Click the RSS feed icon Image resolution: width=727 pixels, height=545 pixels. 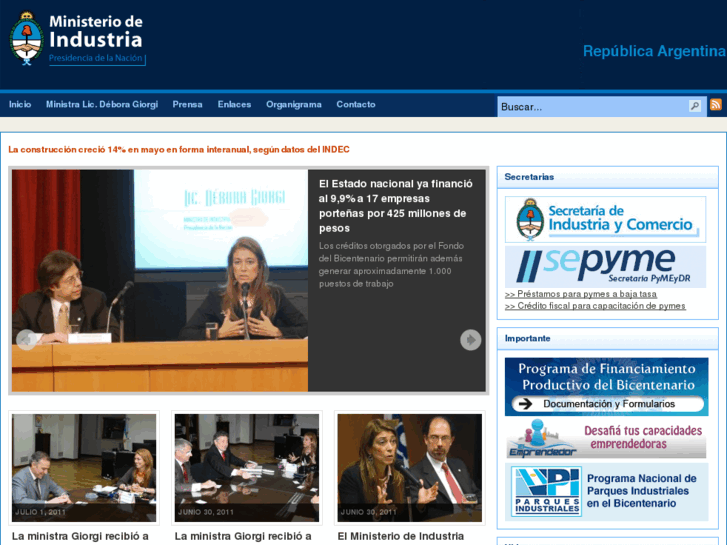pos(715,105)
